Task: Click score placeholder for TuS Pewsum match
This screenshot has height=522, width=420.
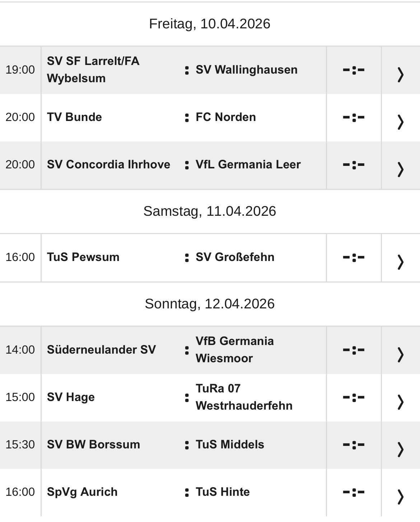Action: (x=354, y=257)
